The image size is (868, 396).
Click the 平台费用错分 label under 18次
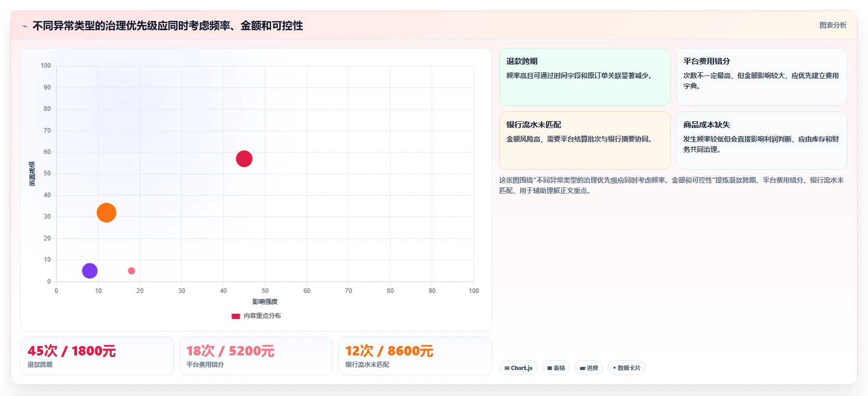point(205,365)
